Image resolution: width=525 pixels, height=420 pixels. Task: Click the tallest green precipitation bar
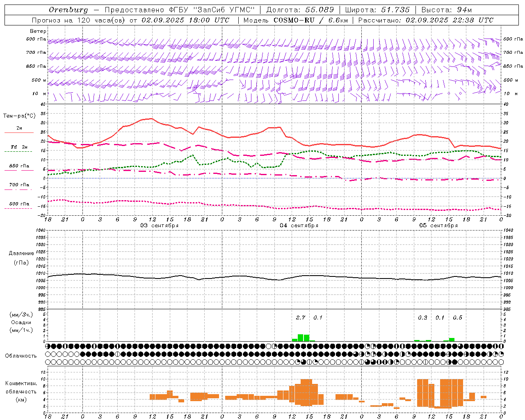coord(301,338)
